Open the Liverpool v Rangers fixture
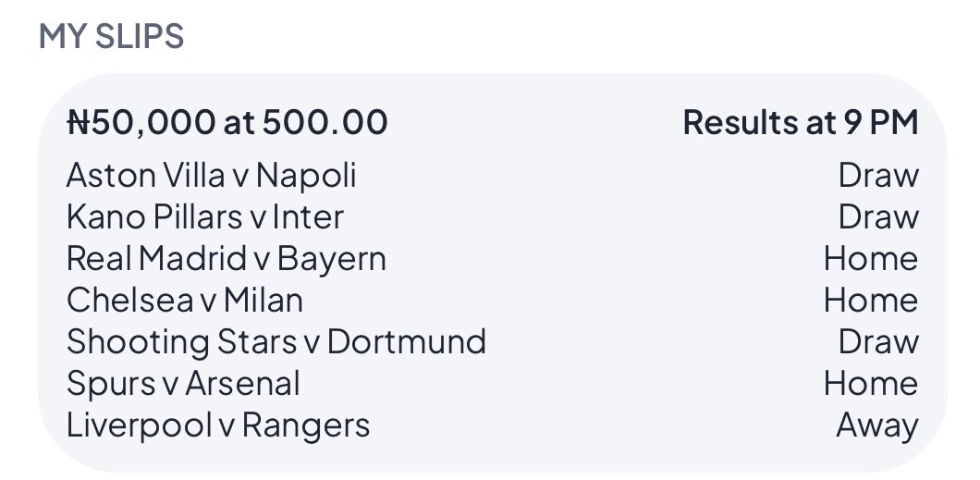 point(218,425)
